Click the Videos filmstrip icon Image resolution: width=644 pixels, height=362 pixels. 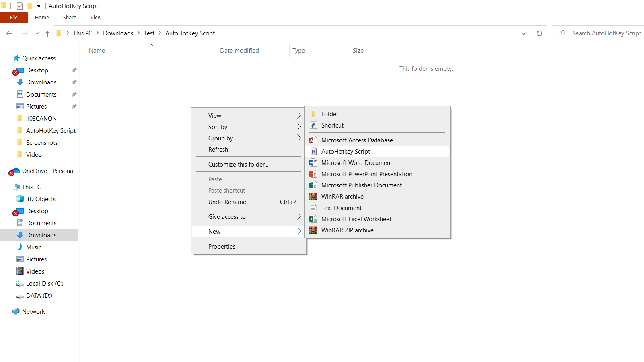[20, 271]
